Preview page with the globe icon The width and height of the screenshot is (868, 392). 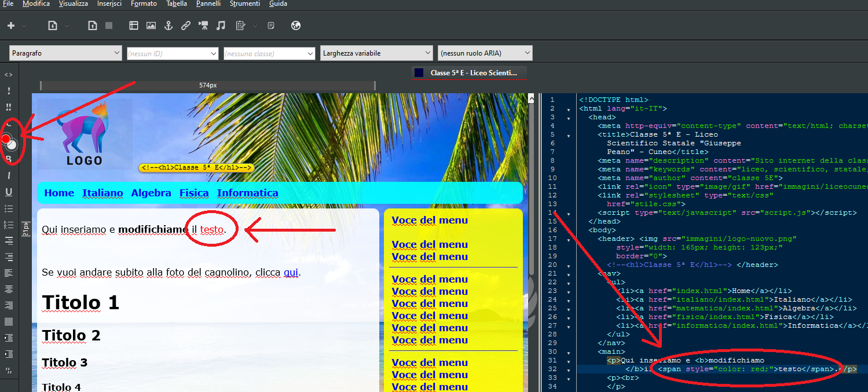coord(296,25)
